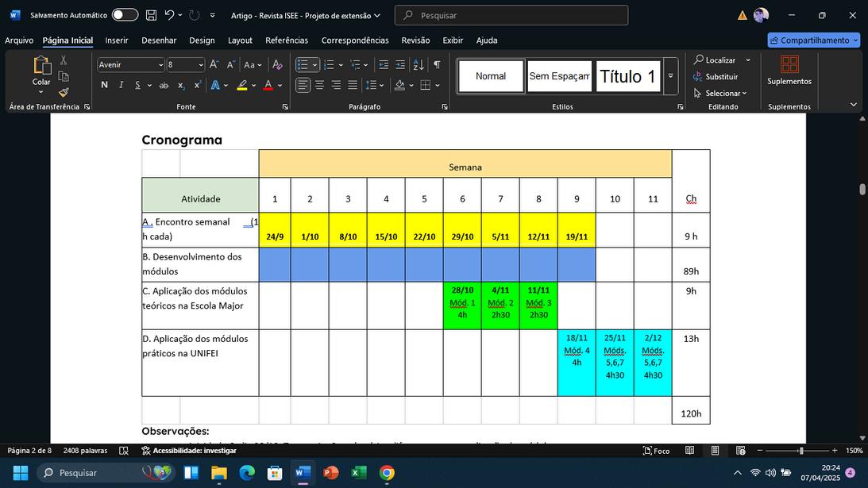Open the borders dropdown arrow
The height and width of the screenshot is (488, 868).
(x=438, y=85)
